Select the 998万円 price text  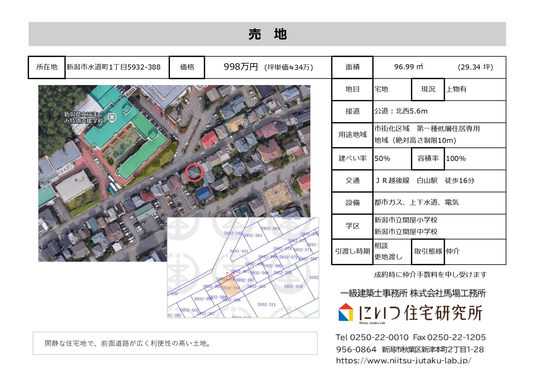tap(240, 67)
